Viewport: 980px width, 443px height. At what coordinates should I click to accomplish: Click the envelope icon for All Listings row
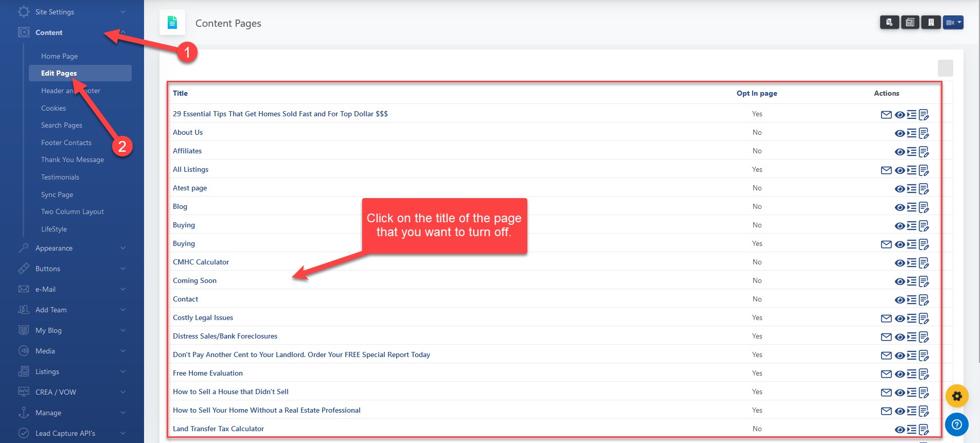click(886, 170)
